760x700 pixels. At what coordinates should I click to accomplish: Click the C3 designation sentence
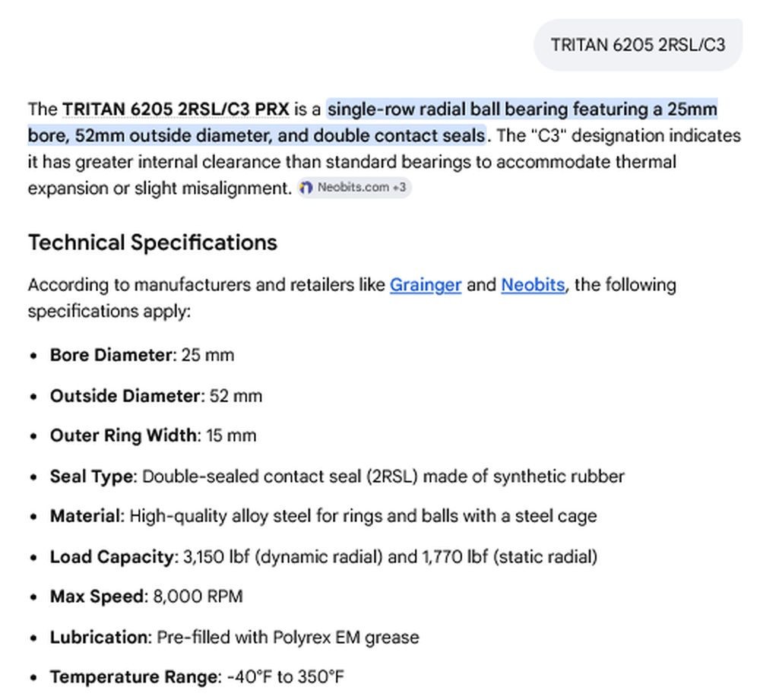(x=385, y=161)
